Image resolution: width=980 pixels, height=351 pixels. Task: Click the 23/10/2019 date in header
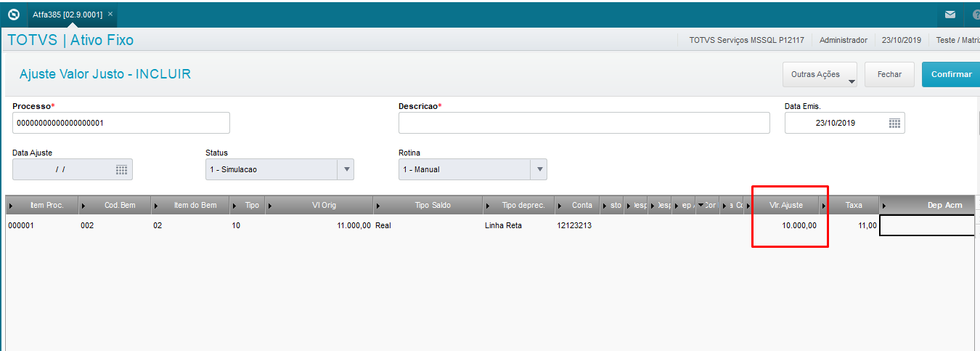(x=902, y=40)
